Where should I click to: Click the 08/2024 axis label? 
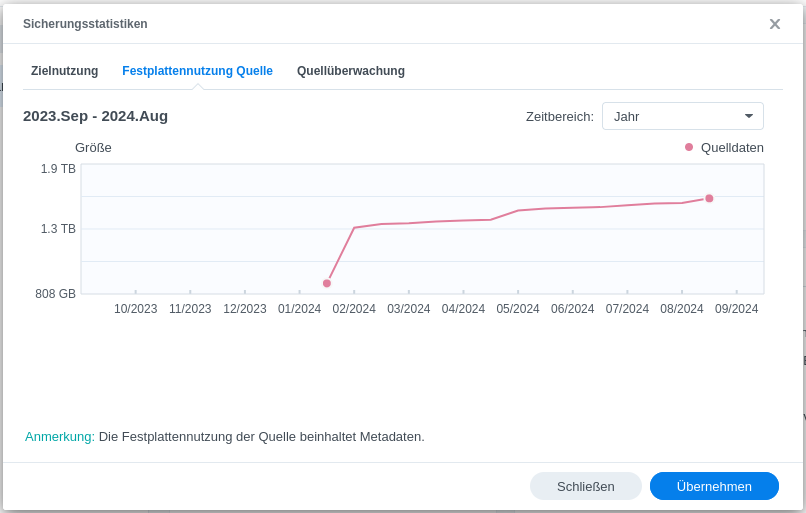(682, 308)
